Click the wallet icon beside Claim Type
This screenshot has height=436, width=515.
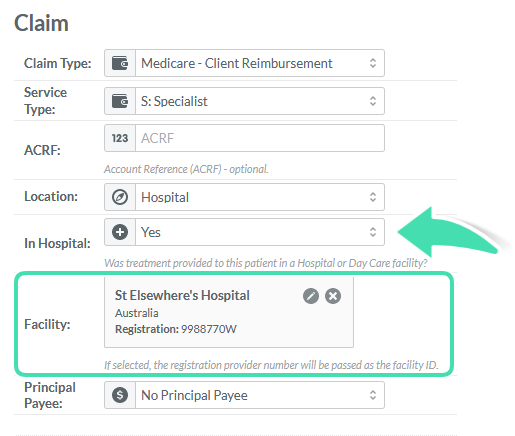[120, 63]
